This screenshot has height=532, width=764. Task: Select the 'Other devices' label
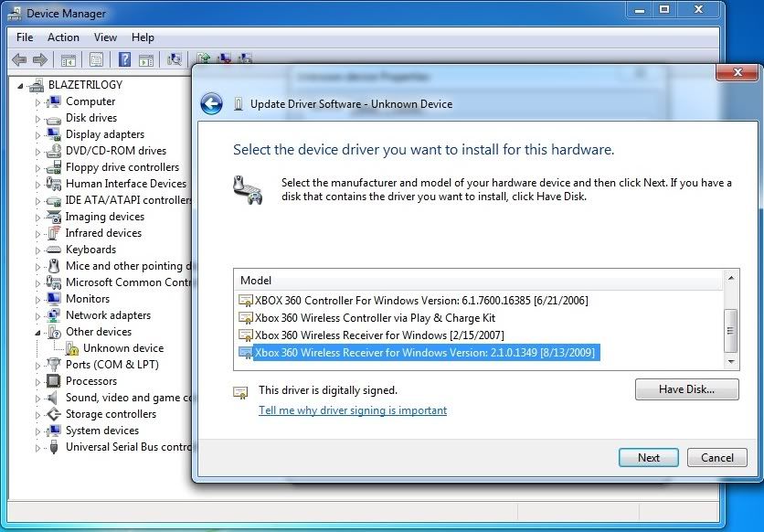click(x=99, y=332)
